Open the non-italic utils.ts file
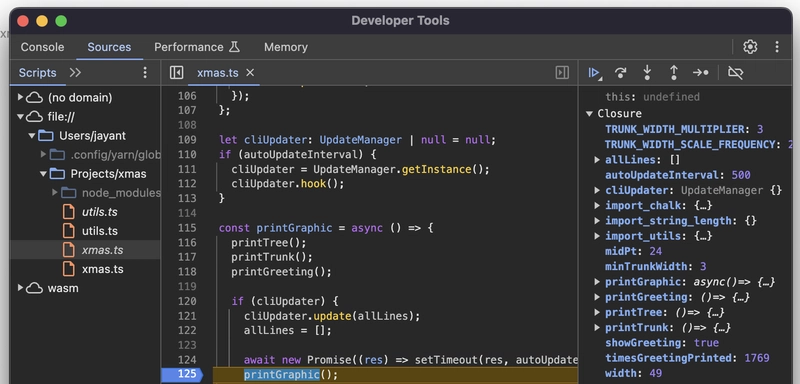This screenshot has width=800, height=384. pyautogui.click(x=99, y=231)
